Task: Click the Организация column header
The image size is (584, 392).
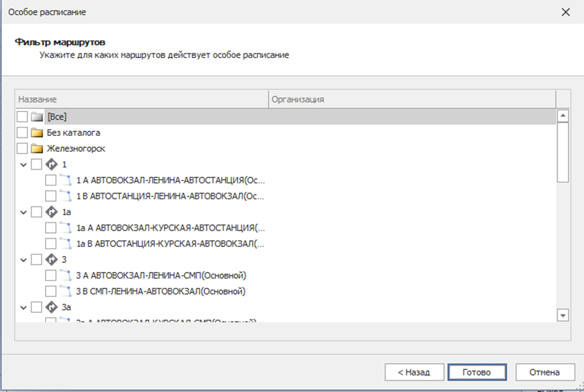Action: tap(411, 99)
